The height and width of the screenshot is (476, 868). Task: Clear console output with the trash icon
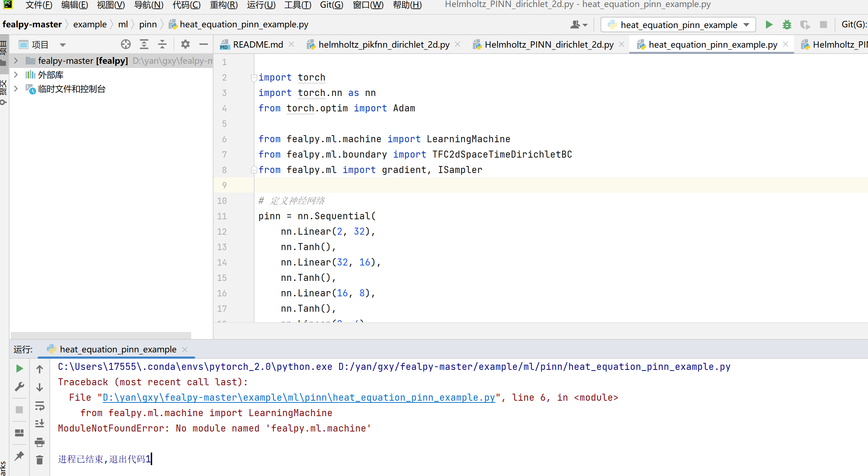coord(39,460)
